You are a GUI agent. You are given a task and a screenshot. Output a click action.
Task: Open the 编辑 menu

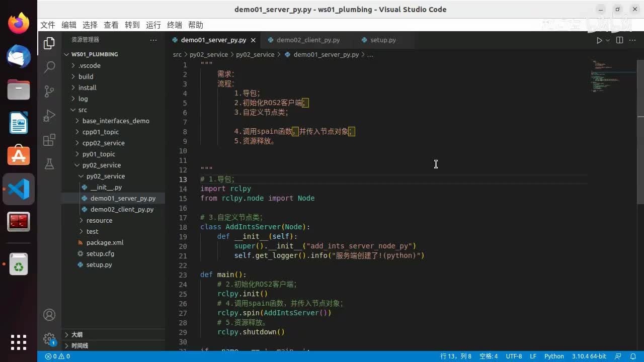pos(69,25)
